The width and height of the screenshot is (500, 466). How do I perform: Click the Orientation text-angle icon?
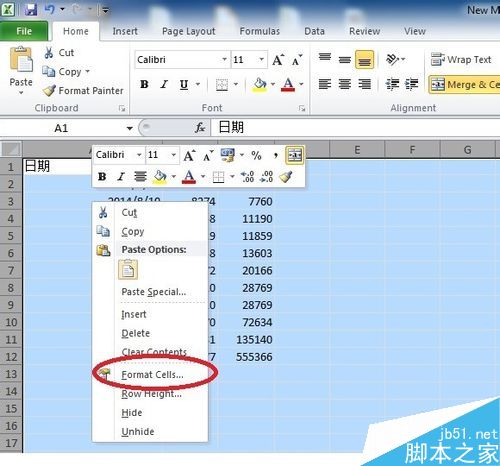392,60
